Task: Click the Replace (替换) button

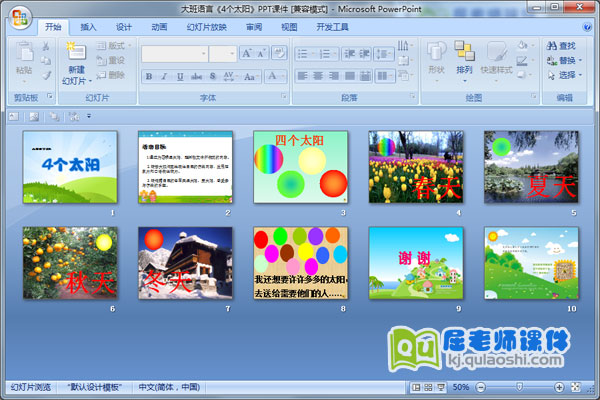Action: (567, 60)
